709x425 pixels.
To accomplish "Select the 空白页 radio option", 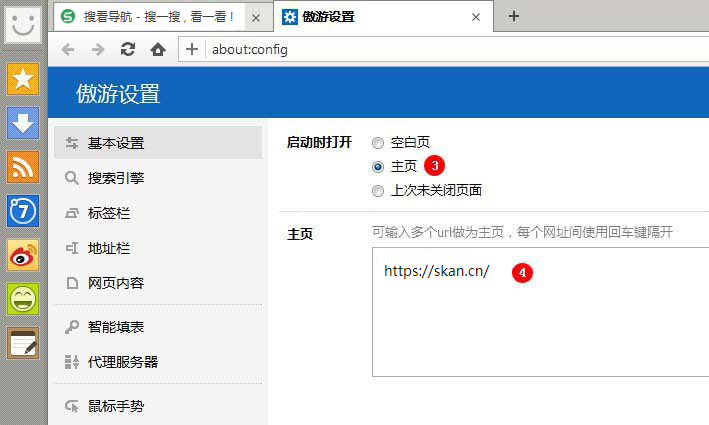I will (378, 143).
